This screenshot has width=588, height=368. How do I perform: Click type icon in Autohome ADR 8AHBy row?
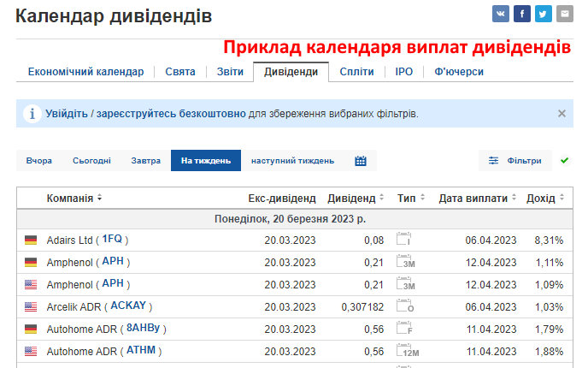pyautogui.click(x=404, y=328)
